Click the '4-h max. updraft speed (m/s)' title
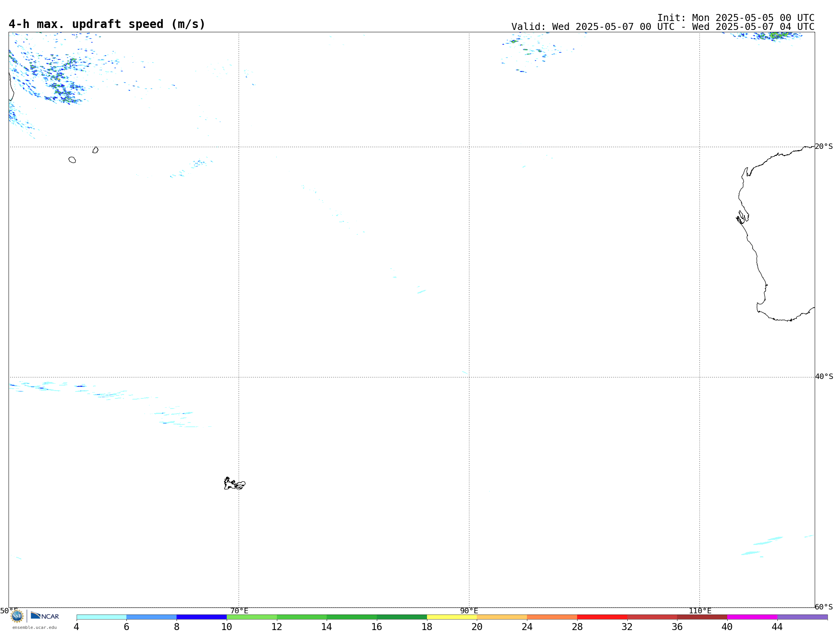The image size is (840, 632). pyautogui.click(x=107, y=24)
